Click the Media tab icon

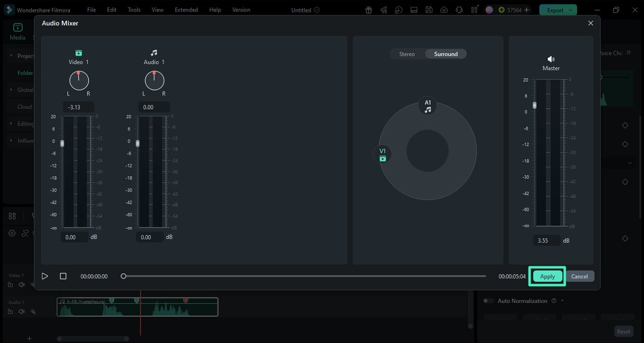tap(18, 28)
